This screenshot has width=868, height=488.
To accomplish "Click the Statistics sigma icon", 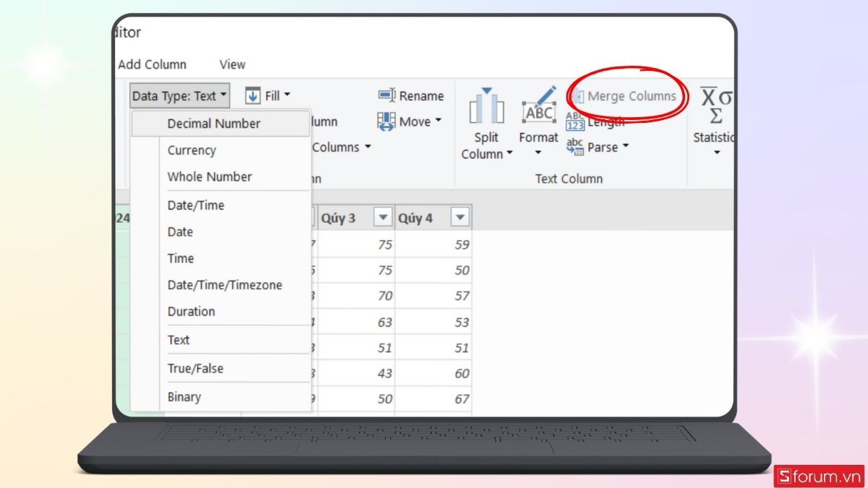I will pos(716,106).
